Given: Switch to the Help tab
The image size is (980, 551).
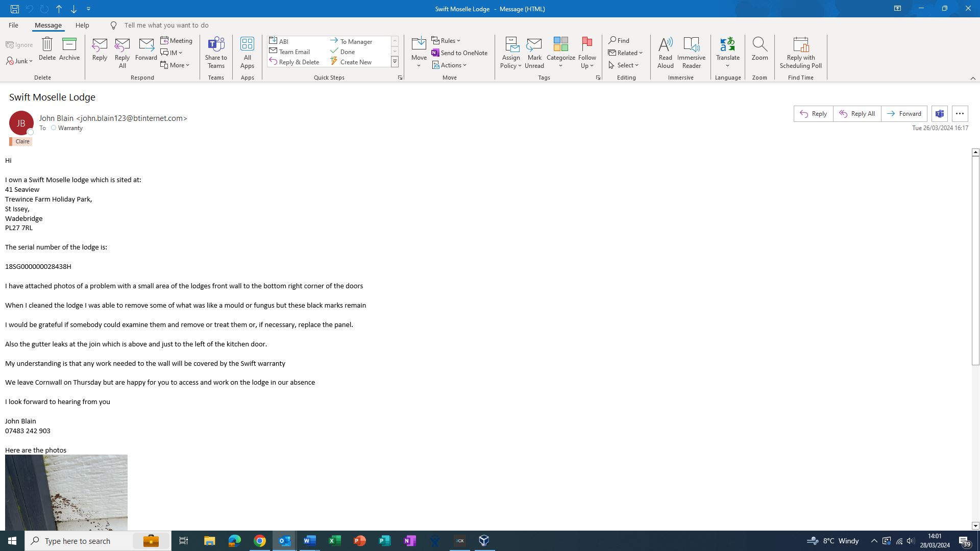Looking at the screenshot, I should 82,25.
